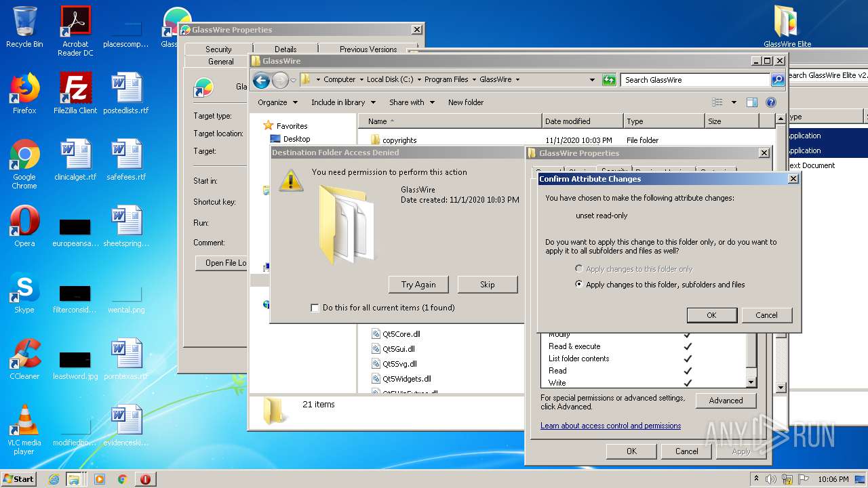The width and height of the screenshot is (868, 488).
Task: Open the view options dropdown arrow
Action: (x=734, y=102)
